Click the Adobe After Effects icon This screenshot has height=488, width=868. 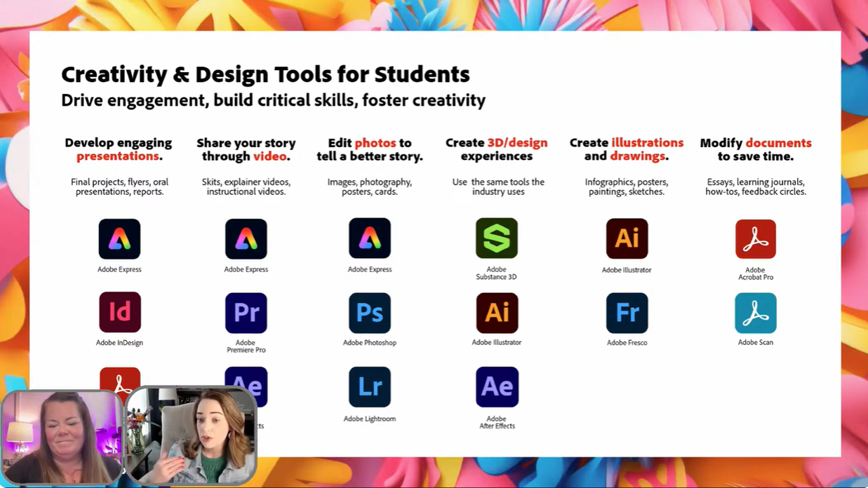[497, 386]
